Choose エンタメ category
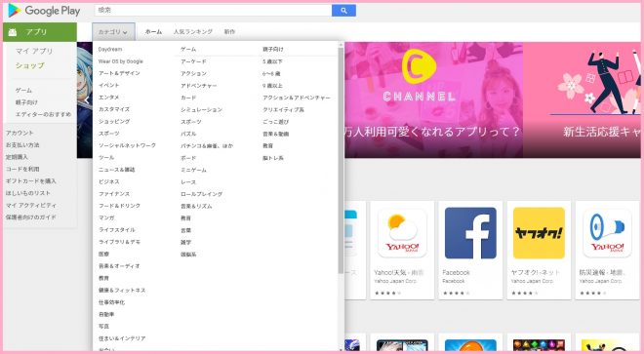The height and width of the screenshot is (354, 644). (x=109, y=98)
